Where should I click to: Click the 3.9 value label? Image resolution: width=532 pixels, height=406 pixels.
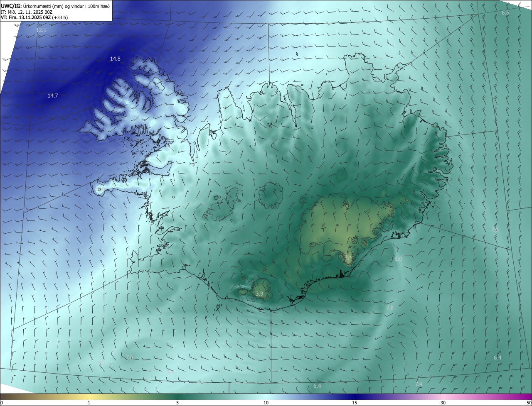pos(259,294)
